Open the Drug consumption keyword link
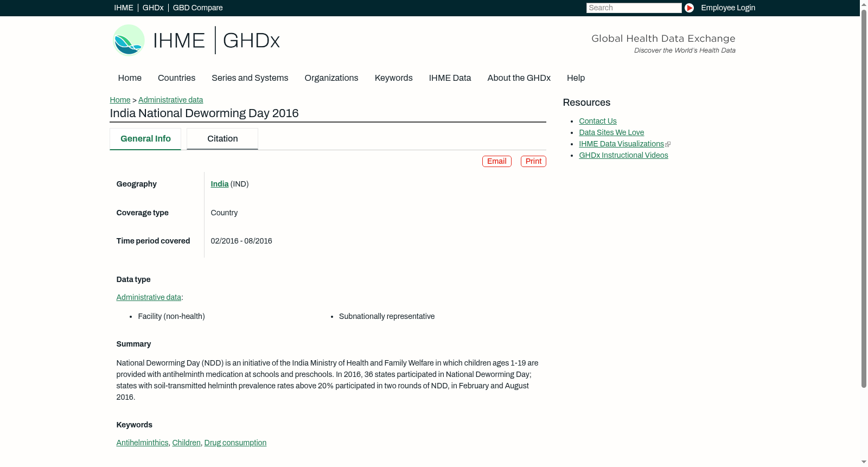Image resolution: width=868 pixels, height=467 pixels. 235,443
